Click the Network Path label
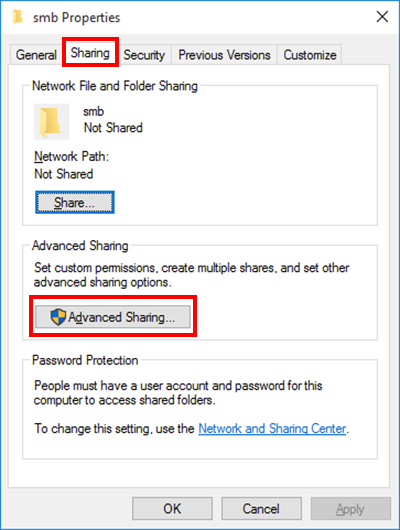This screenshot has height=530, width=400. pos(71,156)
